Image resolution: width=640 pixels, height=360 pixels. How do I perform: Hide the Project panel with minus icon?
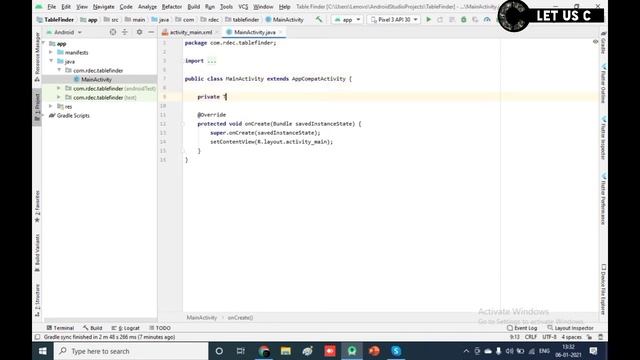[151, 32]
